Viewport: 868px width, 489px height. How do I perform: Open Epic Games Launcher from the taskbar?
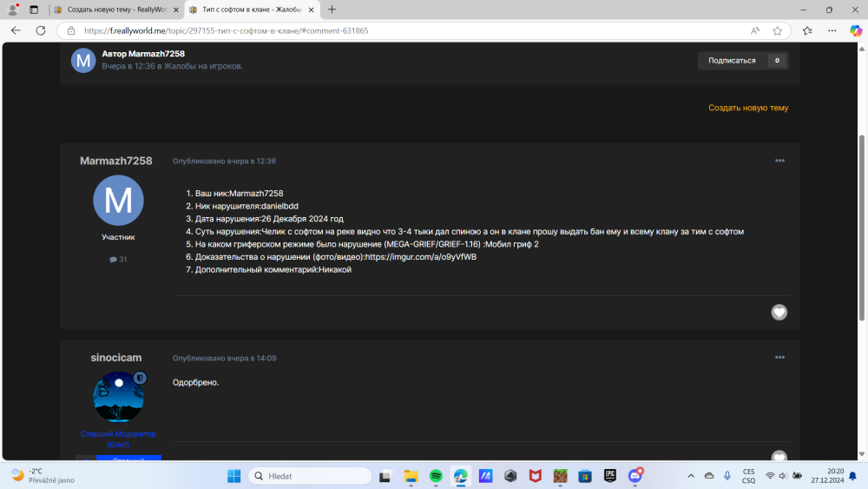coord(610,476)
